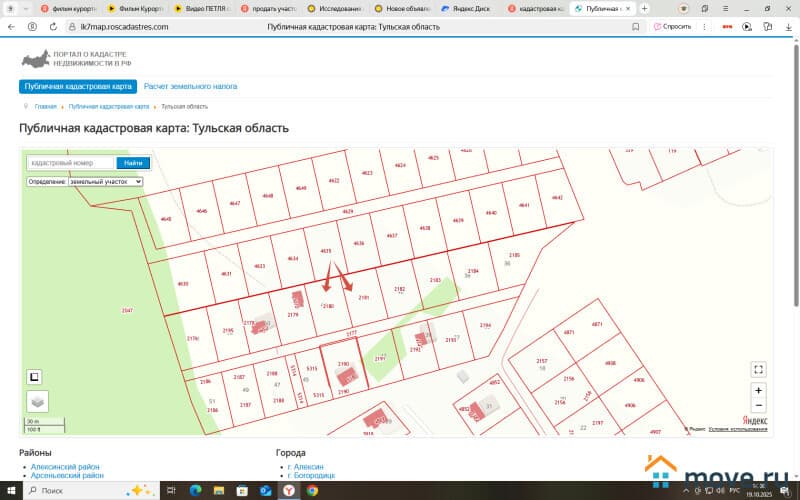Zoom out with the map minus button
This screenshot has width=800, height=500.
point(758,405)
